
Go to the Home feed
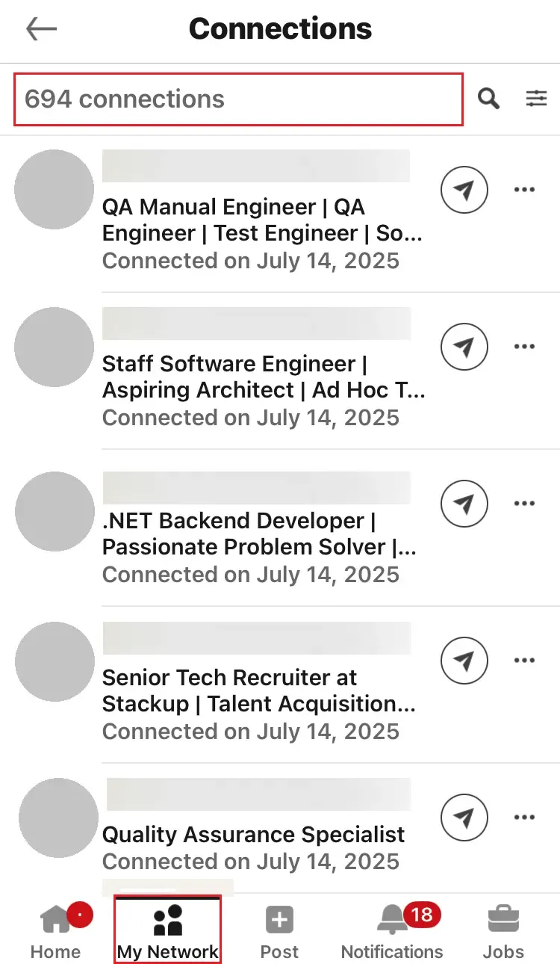click(x=56, y=930)
